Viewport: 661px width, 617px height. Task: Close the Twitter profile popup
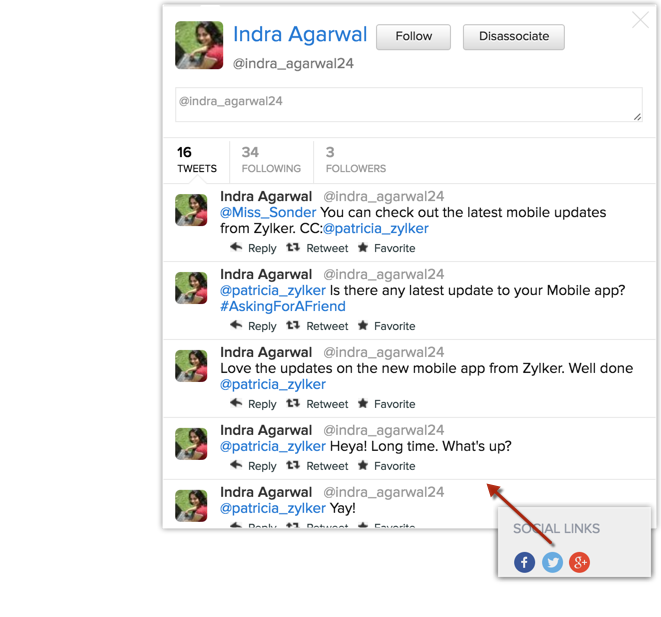pyautogui.click(x=640, y=20)
